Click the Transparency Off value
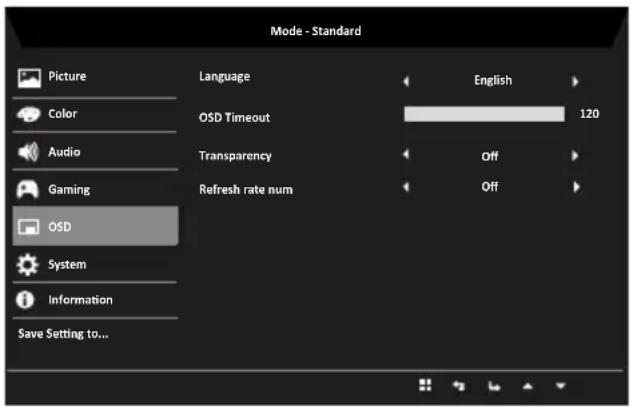 490,156
